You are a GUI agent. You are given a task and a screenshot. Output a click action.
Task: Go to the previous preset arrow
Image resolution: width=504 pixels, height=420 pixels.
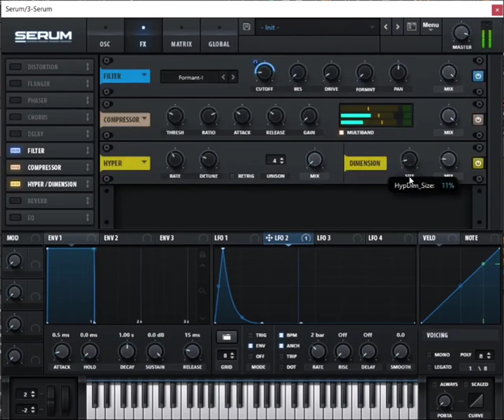(x=386, y=27)
